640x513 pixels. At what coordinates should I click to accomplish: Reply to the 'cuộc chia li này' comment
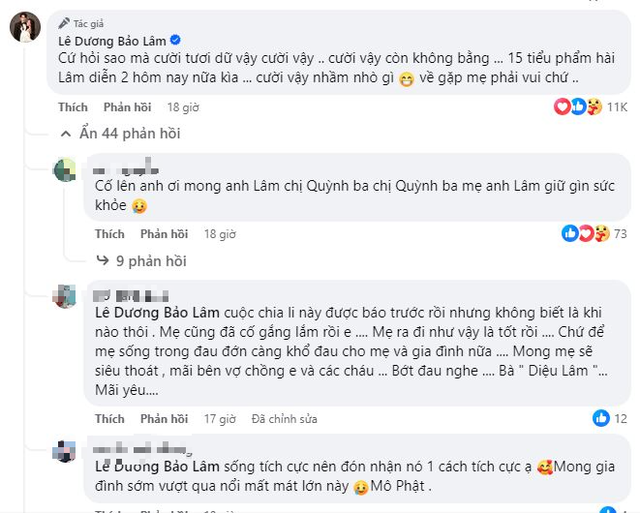(x=164, y=419)
